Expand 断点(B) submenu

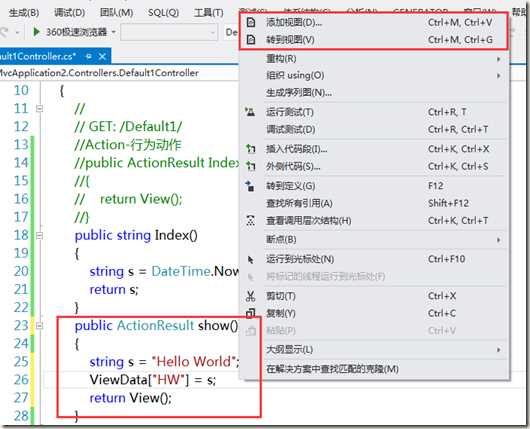point(499,240)
